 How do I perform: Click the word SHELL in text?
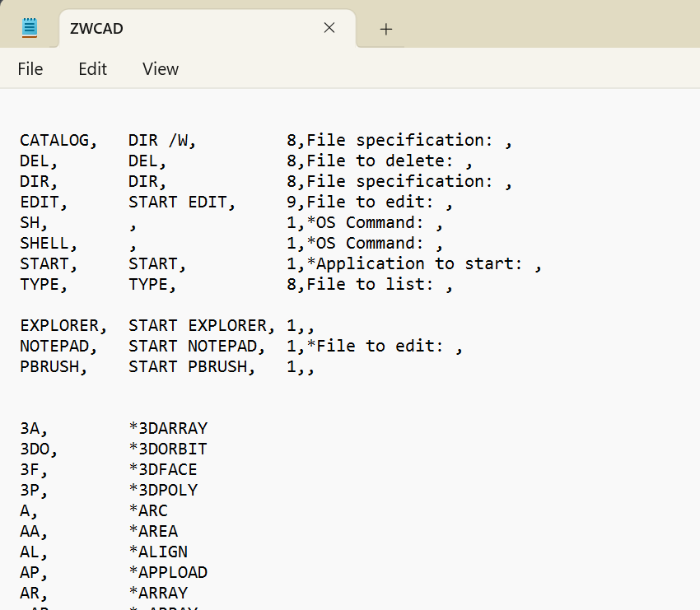[44, 243]
